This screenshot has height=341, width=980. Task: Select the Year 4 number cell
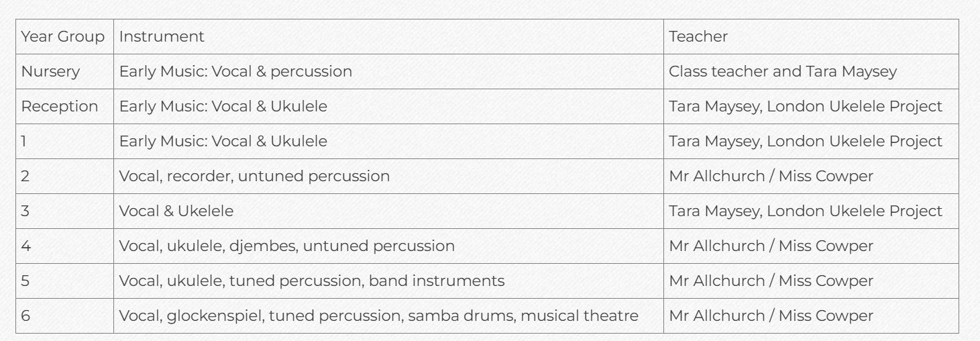pos(64,246)
